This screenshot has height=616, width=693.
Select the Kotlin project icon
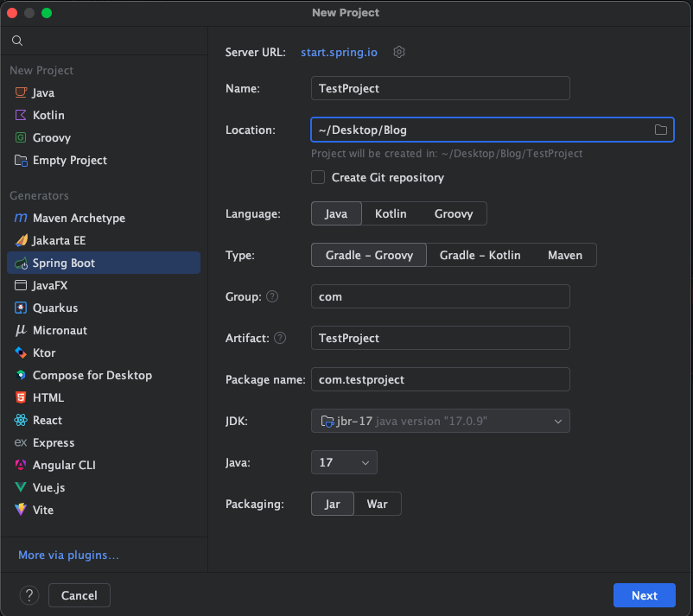coord(21,115)
